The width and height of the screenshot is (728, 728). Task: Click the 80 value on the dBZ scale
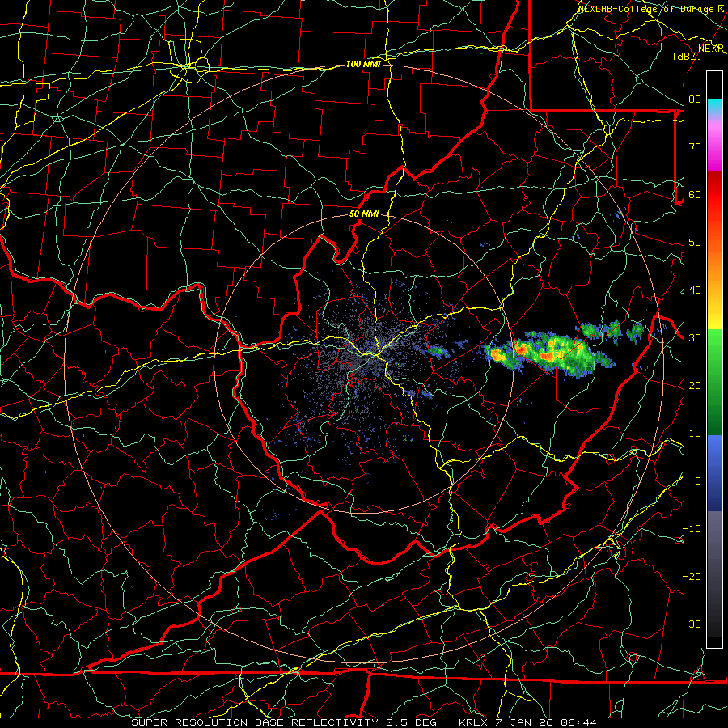pyautogui.click(x=695, y=99)
